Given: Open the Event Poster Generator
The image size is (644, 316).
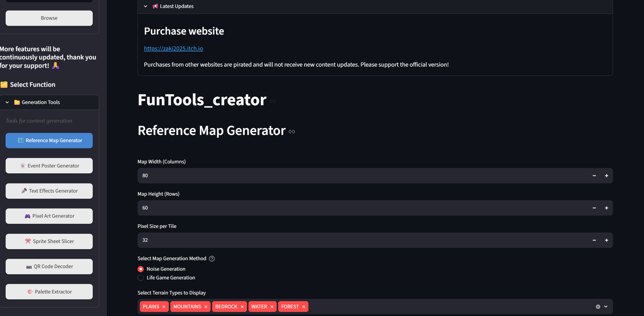Looking at the screenshot, I should [49, 166].
